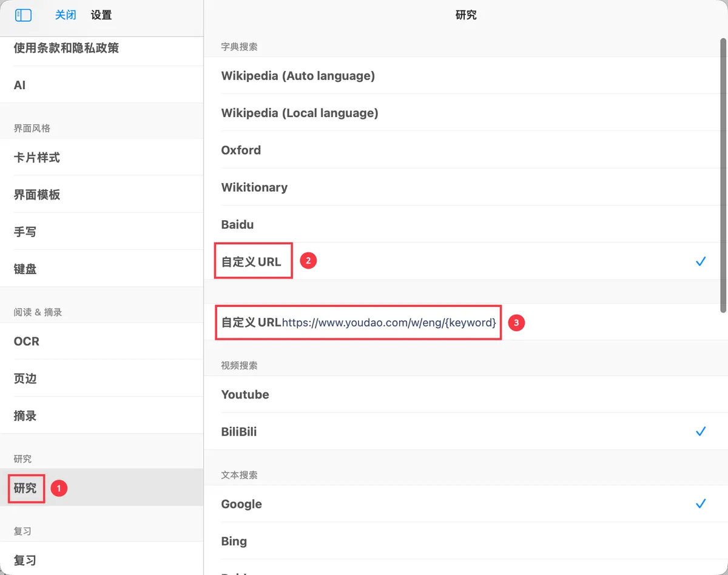728x575 pixels.
Task: Click the 关闭 button
Action: (x=66, y=15)
